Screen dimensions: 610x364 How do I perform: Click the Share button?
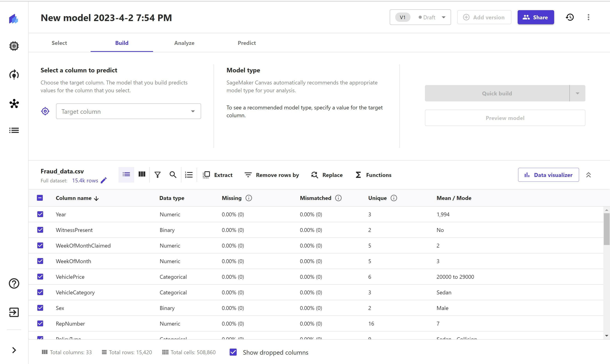pyautogui.click(x=535, y=17)
